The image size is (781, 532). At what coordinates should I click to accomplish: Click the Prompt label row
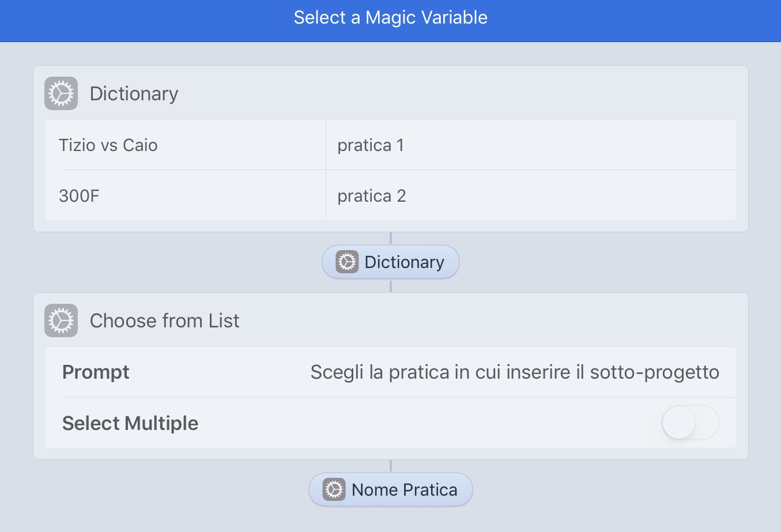pyautogui.click(x=391, y=372)
